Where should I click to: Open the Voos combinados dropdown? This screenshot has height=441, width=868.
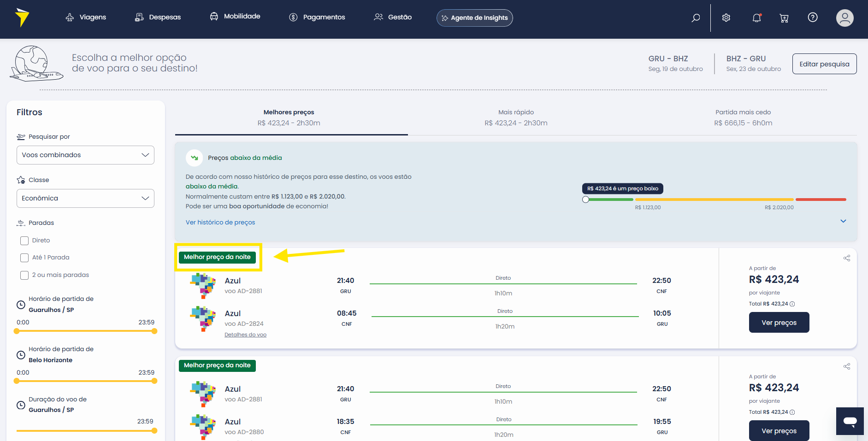pyautogui.click(x=85, y=155)
